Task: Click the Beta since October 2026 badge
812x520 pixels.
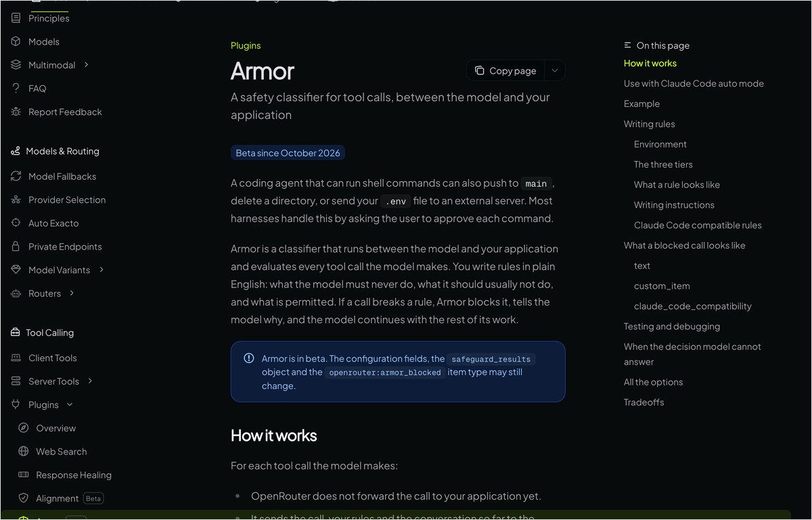Action: (x=288, y=153)
